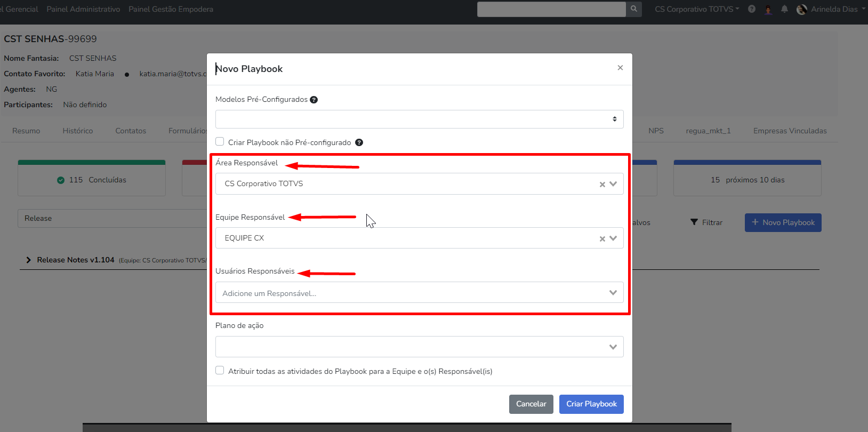This screenshot has height=432, width=868.
Task: Click help icon beside Criar Playbook não Pré-configurado
Action: [359, 142]
